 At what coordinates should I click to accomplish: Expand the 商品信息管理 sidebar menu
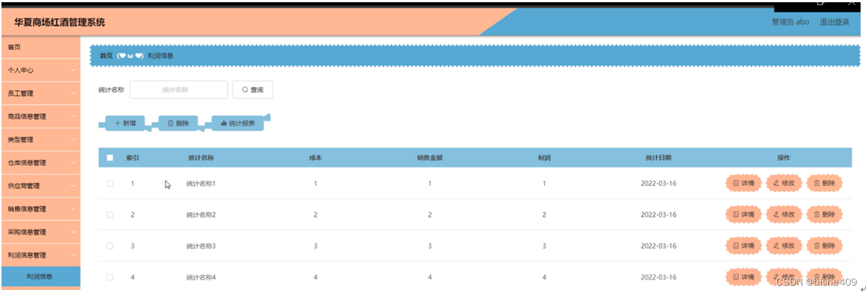pyautogui.click(x=41, y=117)
